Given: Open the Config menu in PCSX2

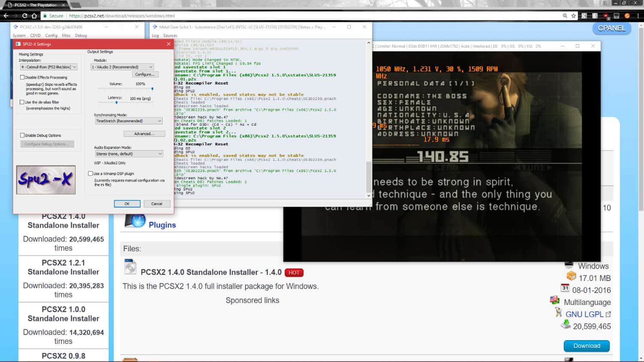Looking at the screenshot, I should pyautogui.click(x=51, y=36).
